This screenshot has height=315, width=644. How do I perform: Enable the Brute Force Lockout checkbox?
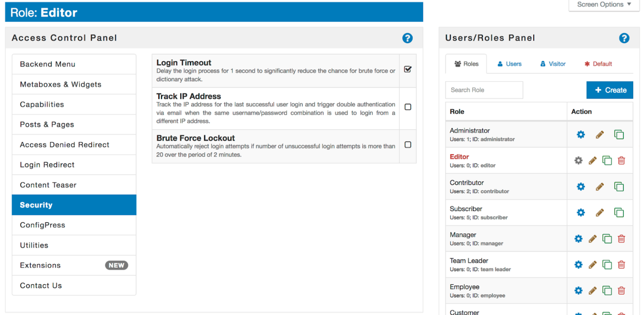pyautogui.click(x=408, y=145)
